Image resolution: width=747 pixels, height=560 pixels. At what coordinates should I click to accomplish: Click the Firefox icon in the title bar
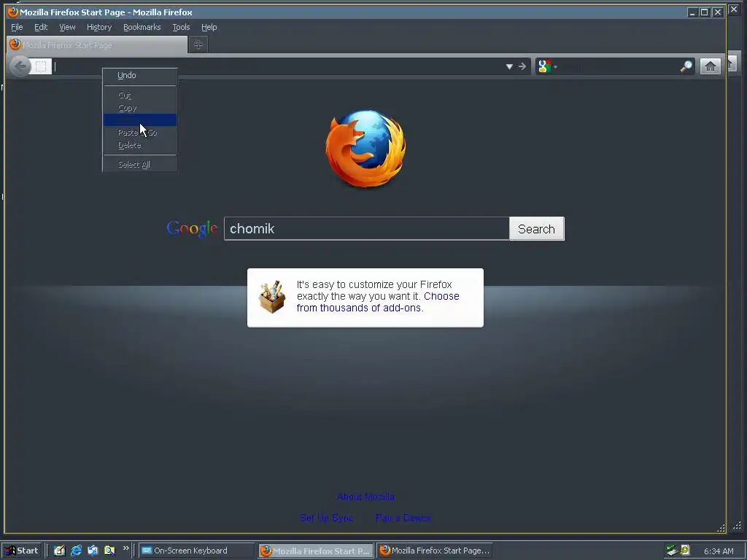13,12
